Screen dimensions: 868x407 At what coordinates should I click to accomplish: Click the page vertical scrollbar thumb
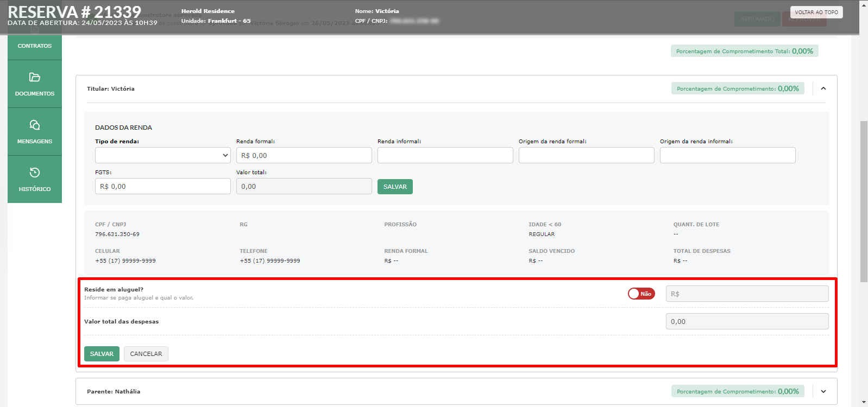864,201
